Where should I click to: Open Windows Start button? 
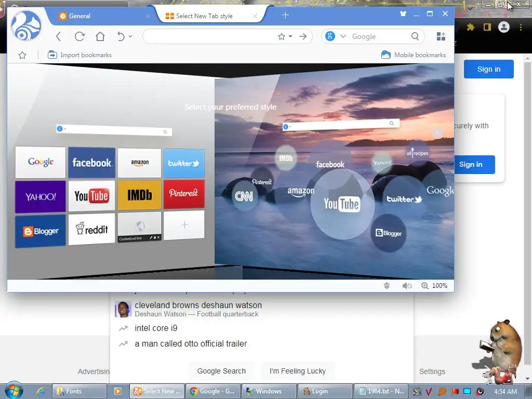point(13,391)
